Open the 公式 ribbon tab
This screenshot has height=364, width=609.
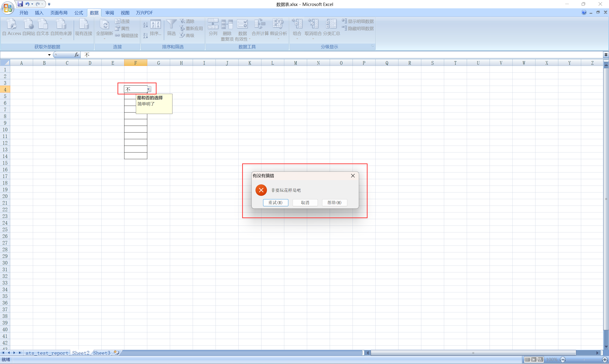[x=79, y=13]
